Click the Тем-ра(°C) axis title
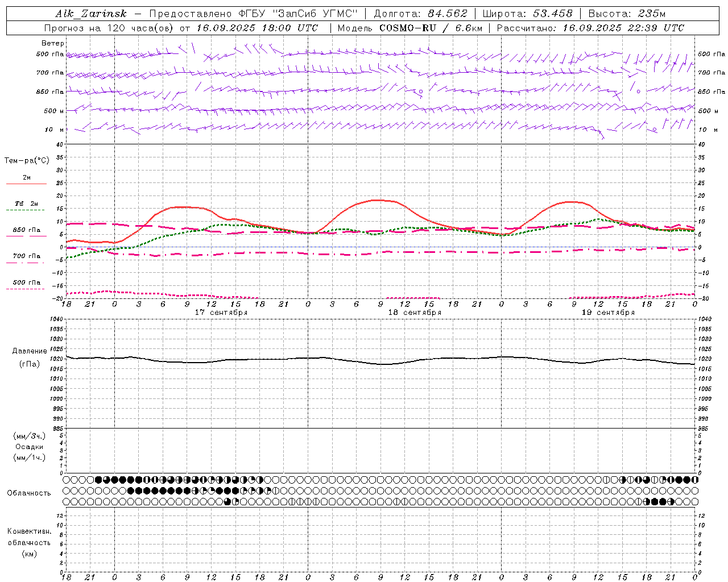 27,161
